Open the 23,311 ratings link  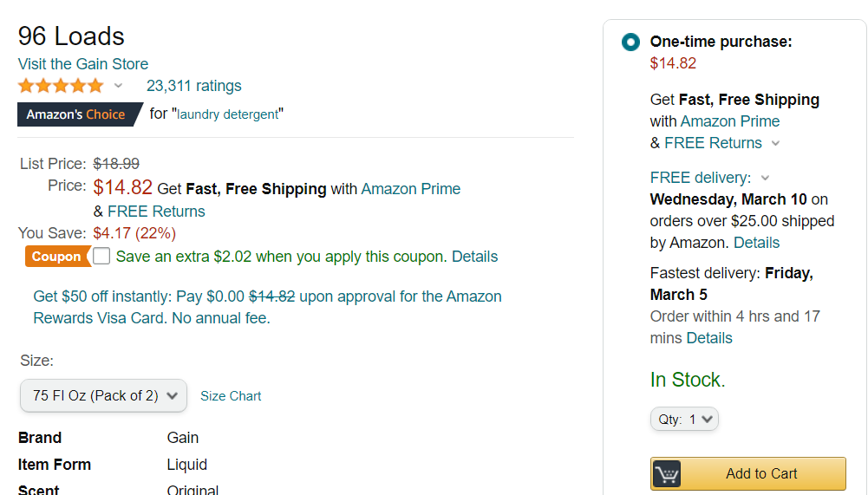pyautogui.click(x=193, y=86)
